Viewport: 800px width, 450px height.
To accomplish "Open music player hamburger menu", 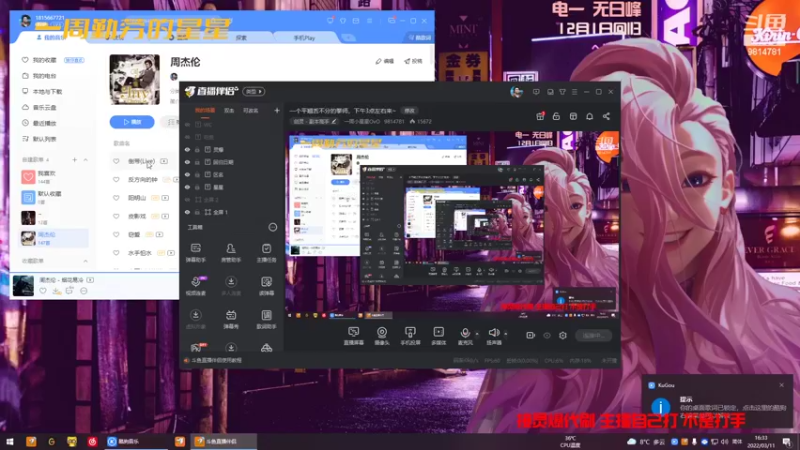I will [369, 21].
